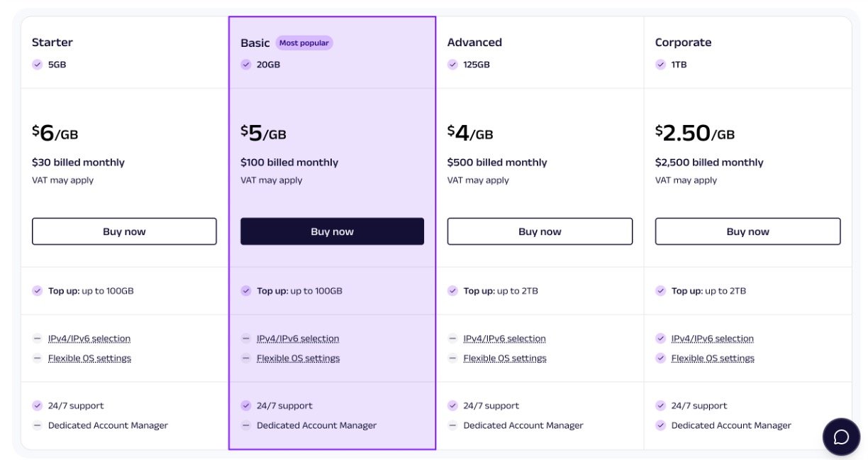Click the dash icon by Basic IPv4/IPv6 selection
Viewport: 868px width, 460px height.
point(246,339)
